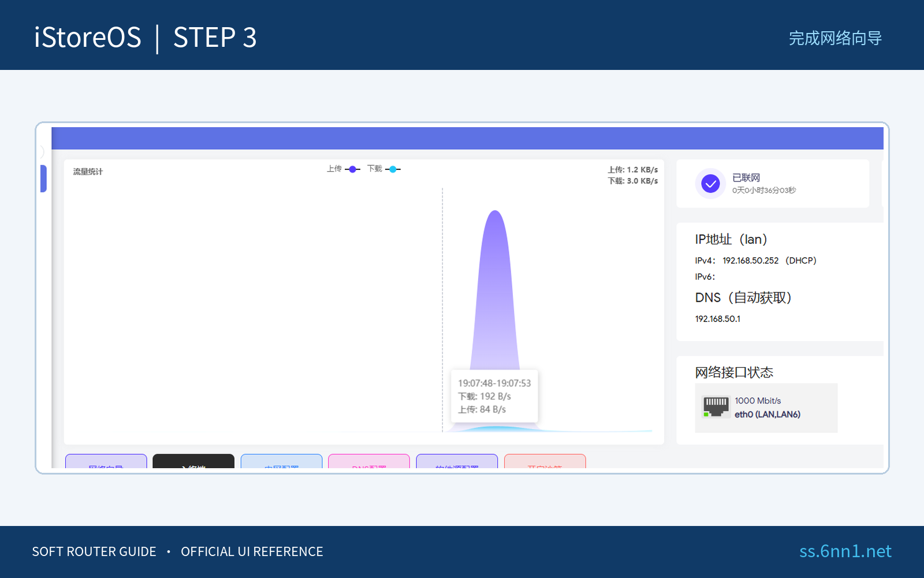Click the DNS（自动获取）heading
924x578 pixels.
click(x=743, y=298)
